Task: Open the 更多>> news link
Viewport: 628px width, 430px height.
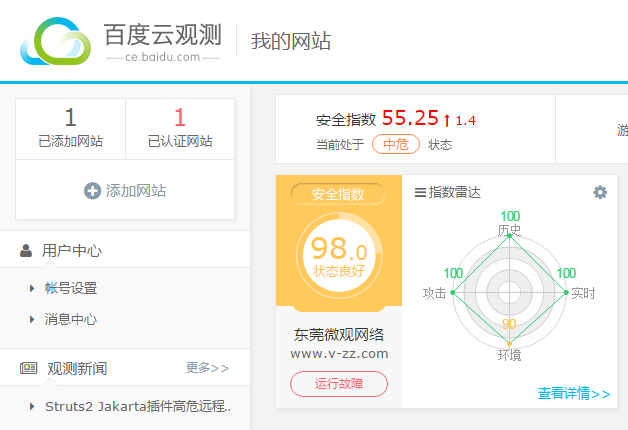Action: 207,368
